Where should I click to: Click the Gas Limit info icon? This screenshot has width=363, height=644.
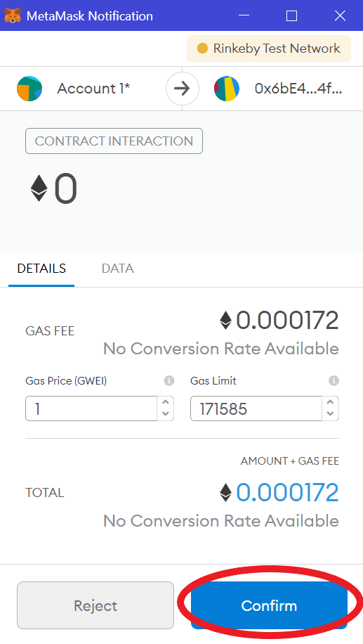334,381
